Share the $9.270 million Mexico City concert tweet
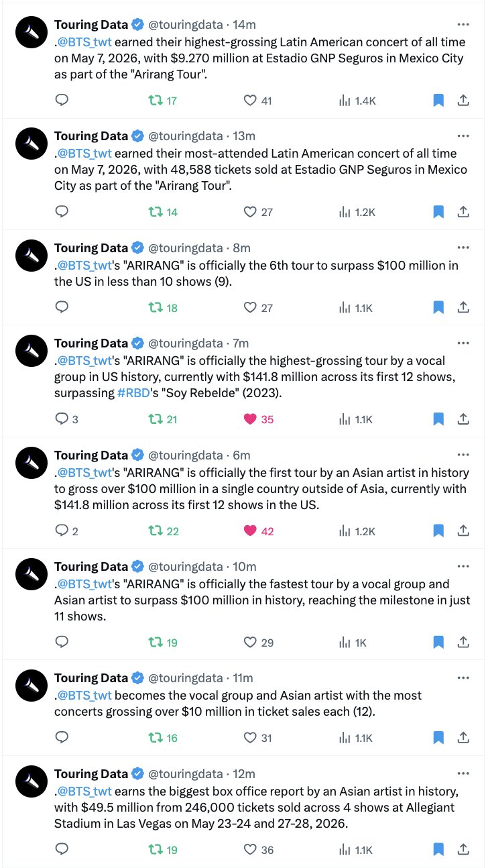The height and width of the screenshot is (868, 488). pos(463,100)
